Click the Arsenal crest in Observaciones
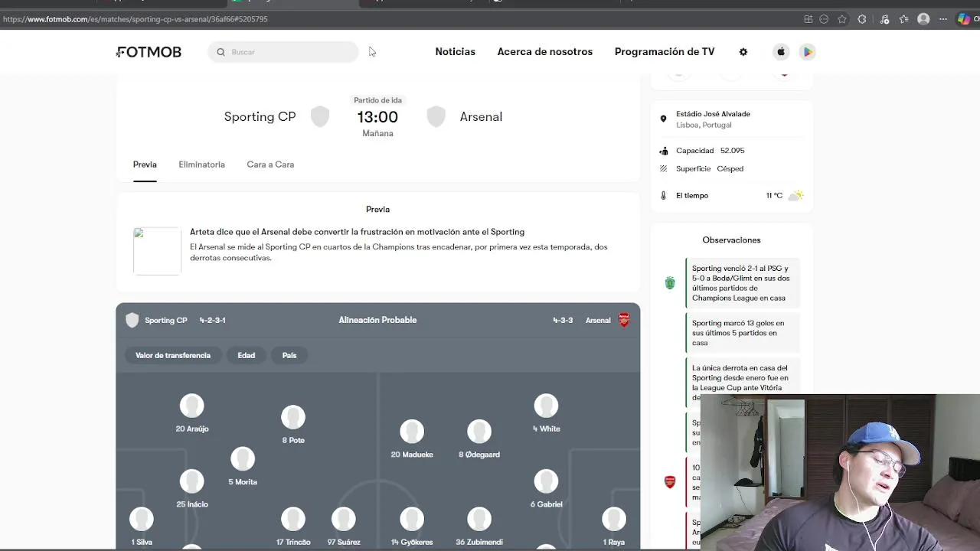Screen dimensions: 980x551 670,482
